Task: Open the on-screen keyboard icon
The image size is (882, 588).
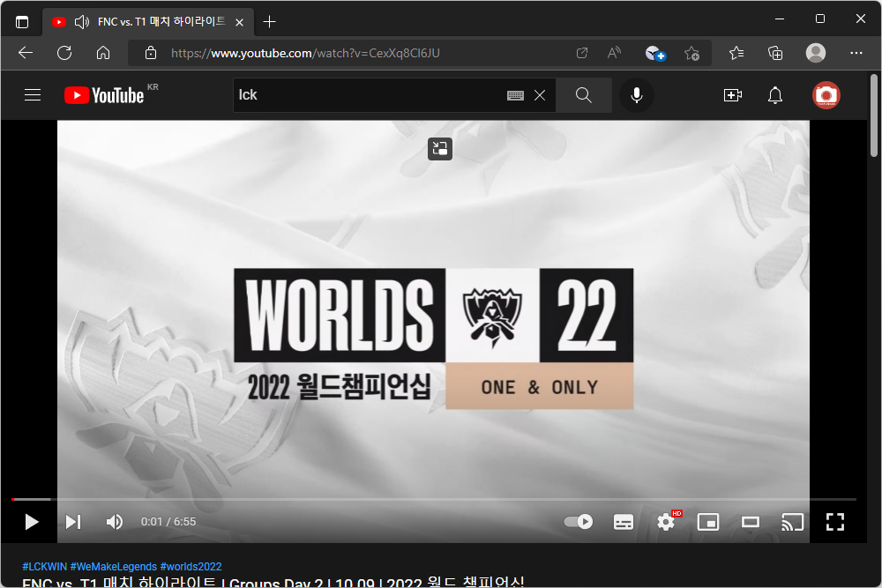Action: click(x=515, y=95)
